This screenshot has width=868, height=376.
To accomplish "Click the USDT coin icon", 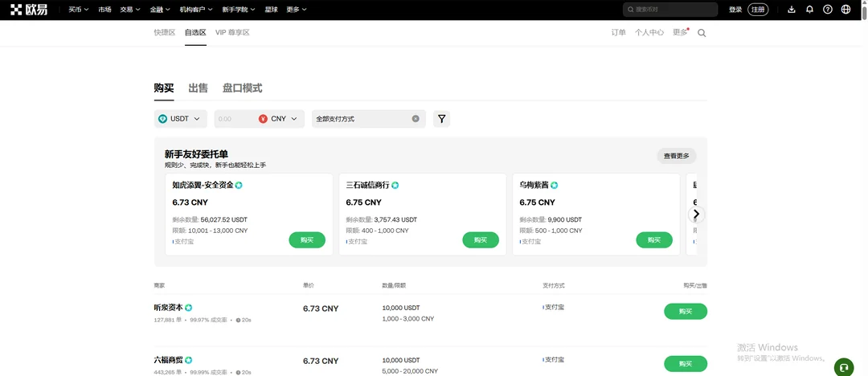I will 162,118.
